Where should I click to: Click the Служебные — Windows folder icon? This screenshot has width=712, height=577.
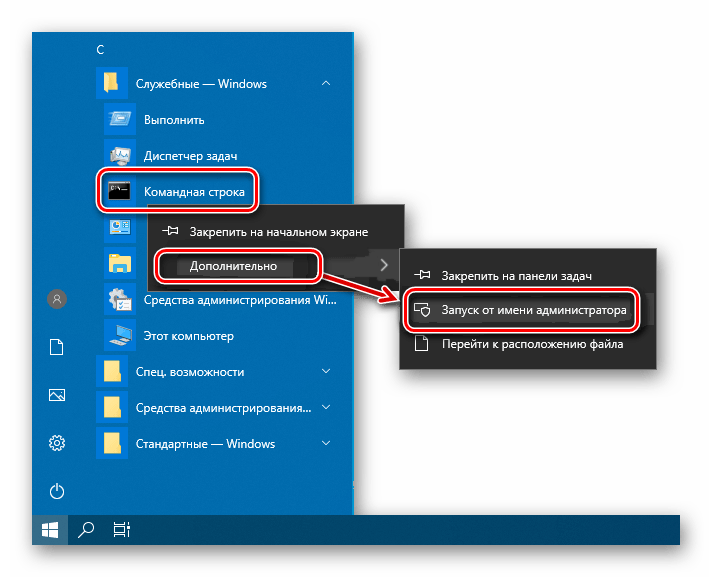click(x=112, y=83)
